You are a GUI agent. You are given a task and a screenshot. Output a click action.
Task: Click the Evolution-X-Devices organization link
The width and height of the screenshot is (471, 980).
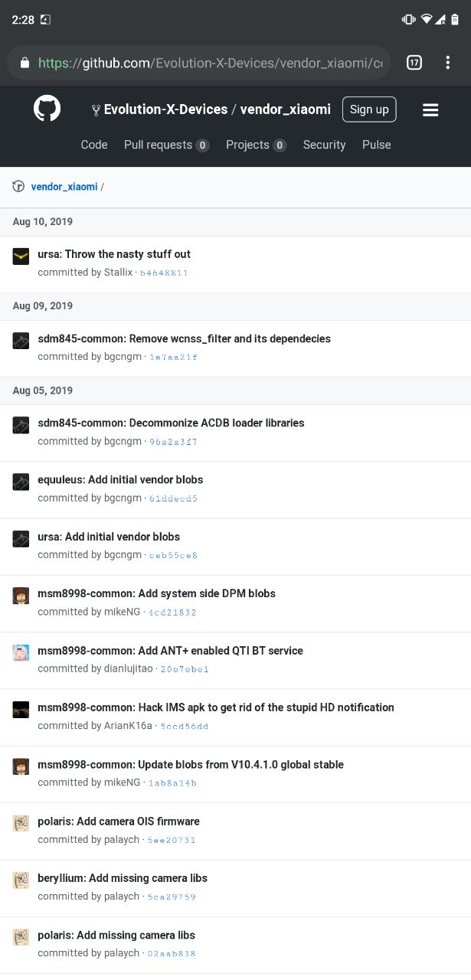(x=165, y=109)
